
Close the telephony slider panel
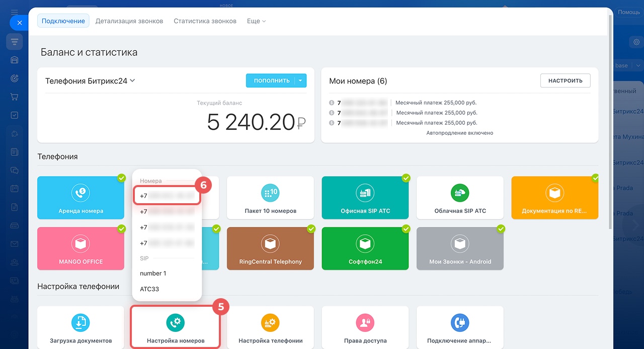click(x=19, y=23)
